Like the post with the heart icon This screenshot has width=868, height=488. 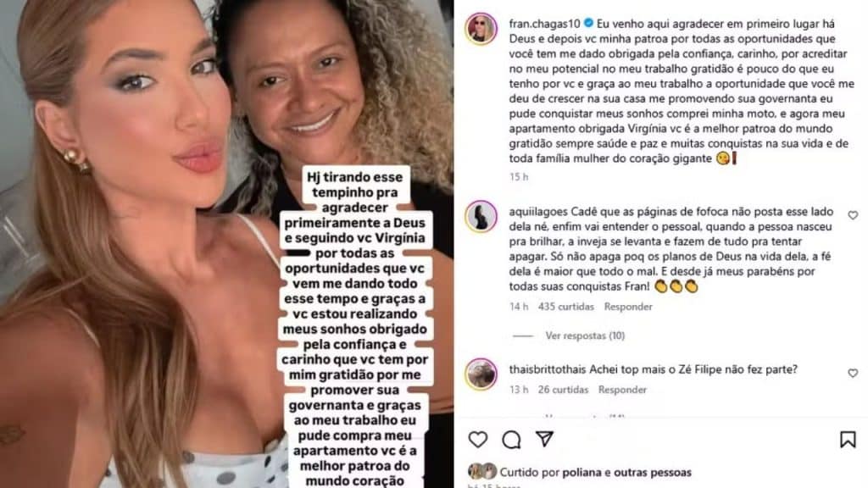(x=478, y=440)
